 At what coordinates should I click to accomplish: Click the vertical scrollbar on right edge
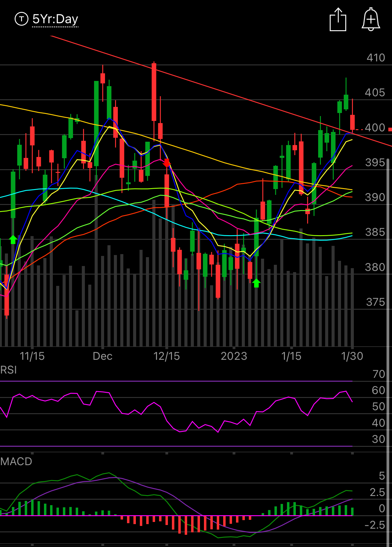click(388, 352)
